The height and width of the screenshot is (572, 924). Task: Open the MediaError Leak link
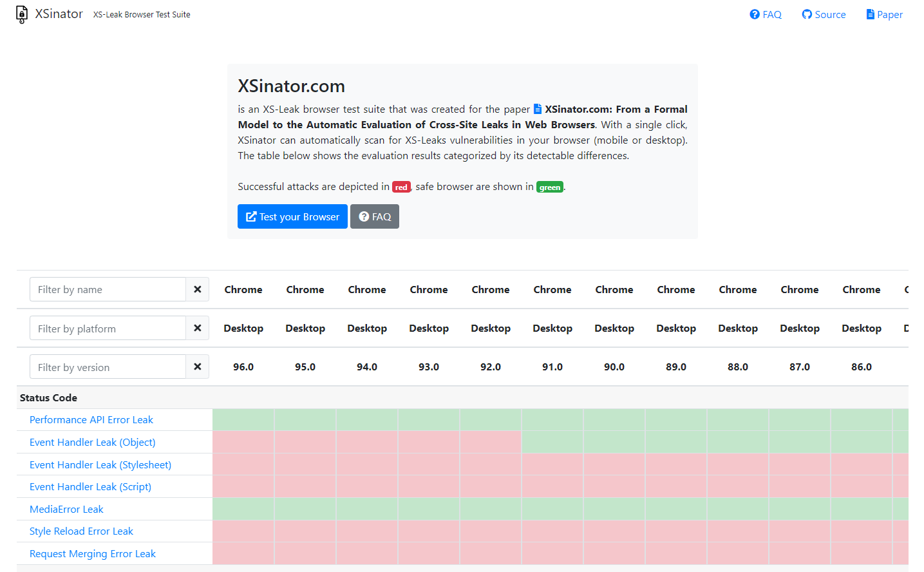pos(66,510)
